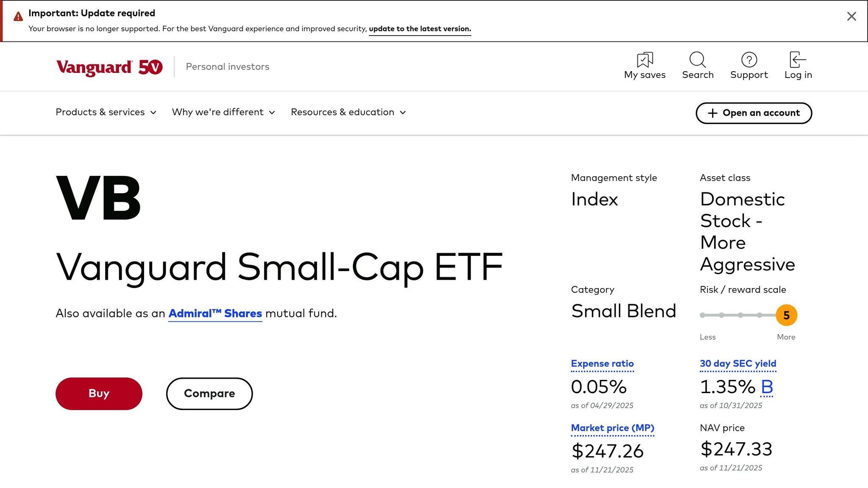Click the risk/reward scale slider track

740,315
